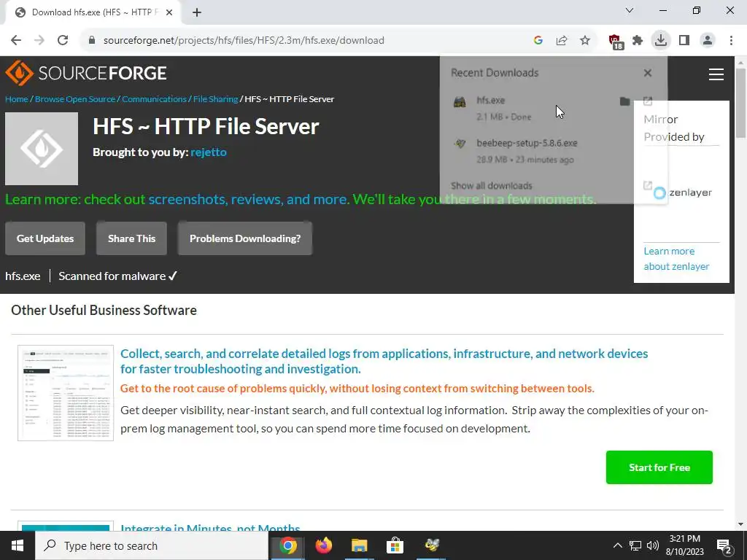The height and width of the screenshot is (560, 747).
Task: Open the Windows Start menu
Action: tap(18, 545)
